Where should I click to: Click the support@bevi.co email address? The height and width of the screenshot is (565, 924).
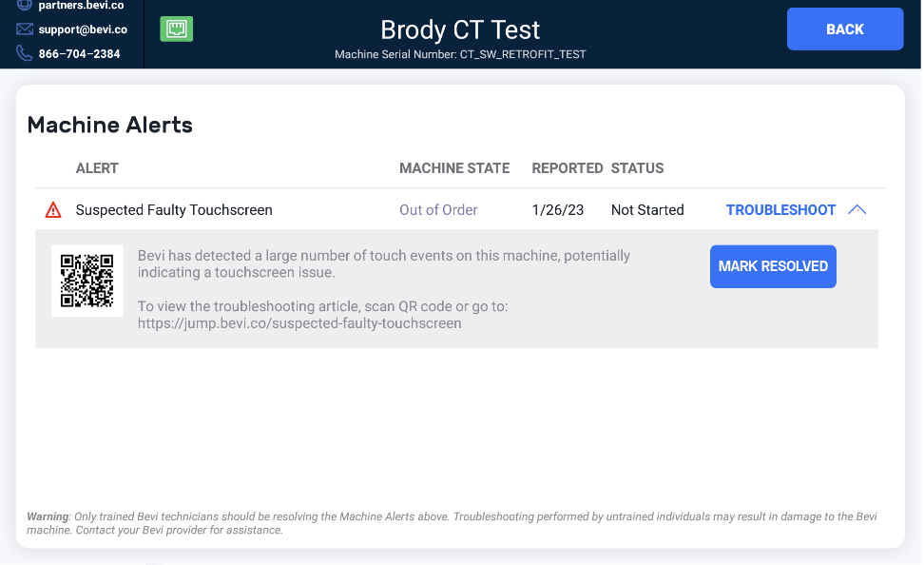click(x=83, y=29)
